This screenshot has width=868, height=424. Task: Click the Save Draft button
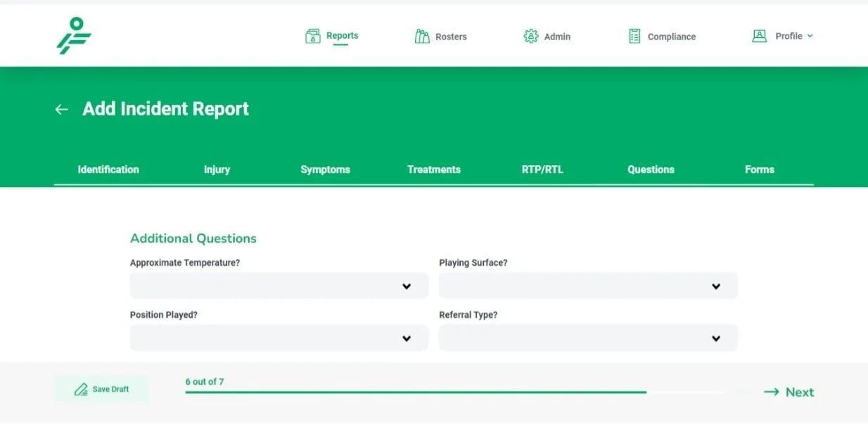[x=102, y=389]
